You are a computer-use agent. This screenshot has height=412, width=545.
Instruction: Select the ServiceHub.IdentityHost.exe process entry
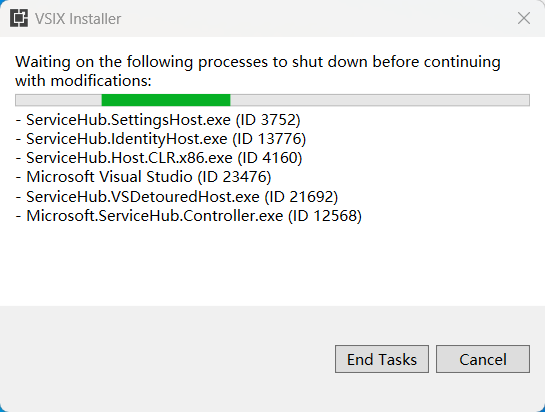(161, 139)
